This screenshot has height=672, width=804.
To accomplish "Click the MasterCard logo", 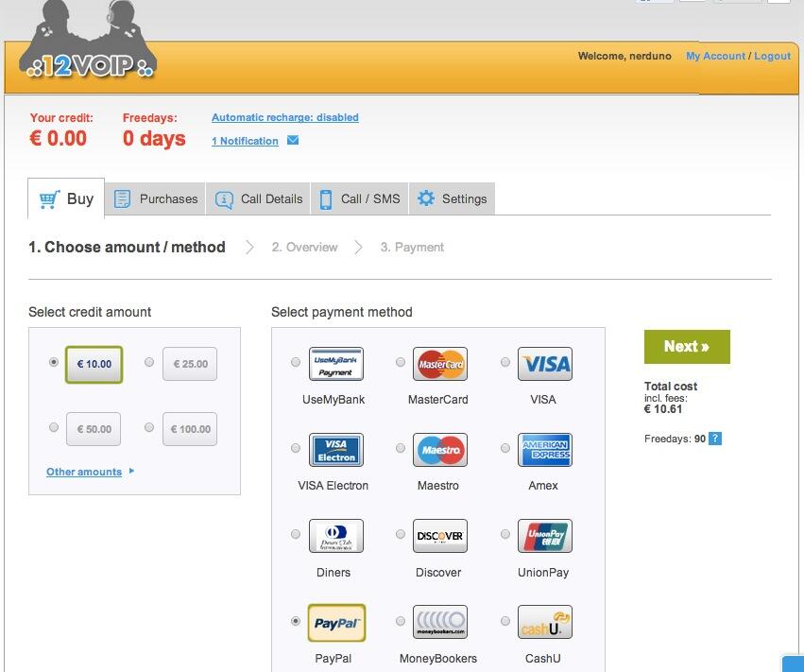I will pos(440,364).
